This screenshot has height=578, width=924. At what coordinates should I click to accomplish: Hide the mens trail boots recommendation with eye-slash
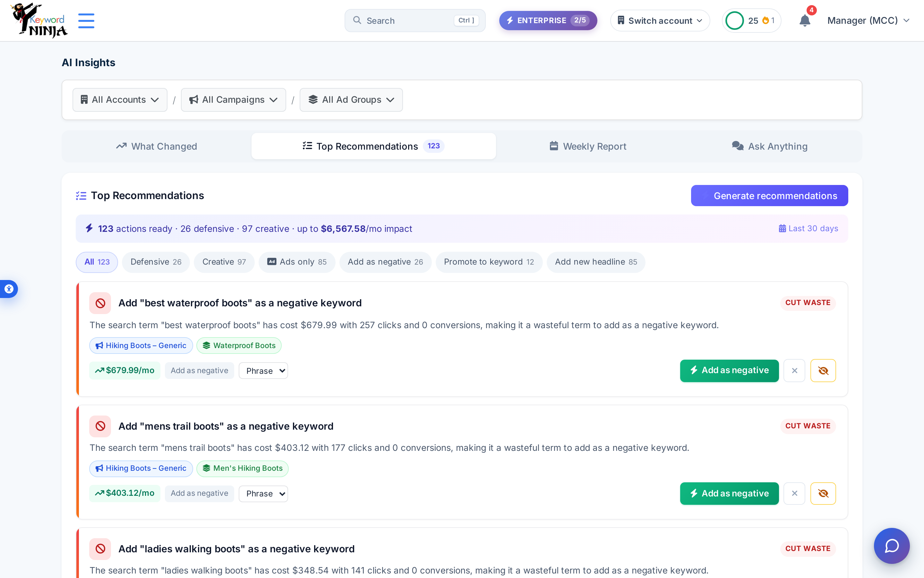pos(823,494)
